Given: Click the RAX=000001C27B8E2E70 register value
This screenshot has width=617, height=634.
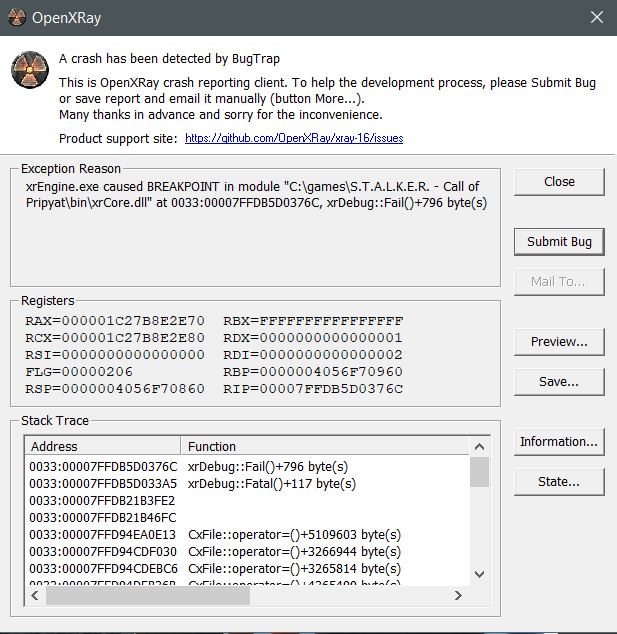Looking at the screenshot, I should click(115, 321).
